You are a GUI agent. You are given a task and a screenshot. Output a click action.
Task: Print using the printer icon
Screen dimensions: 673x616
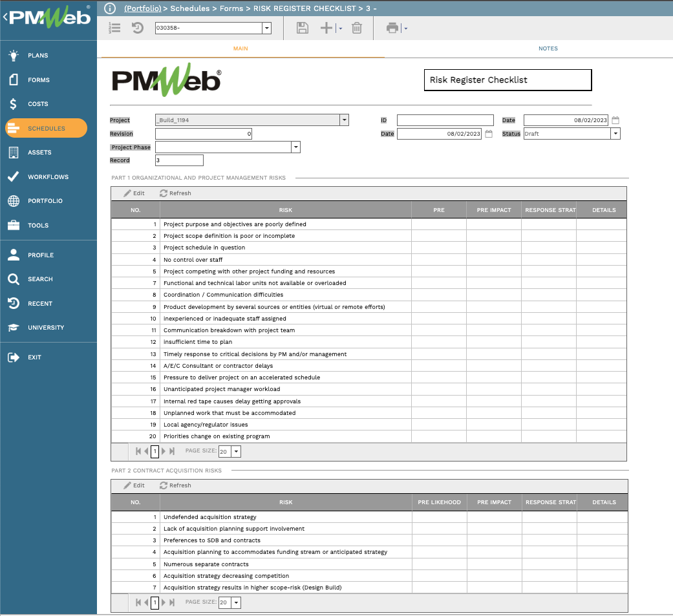pyautogui.click(x=392, y=28)
